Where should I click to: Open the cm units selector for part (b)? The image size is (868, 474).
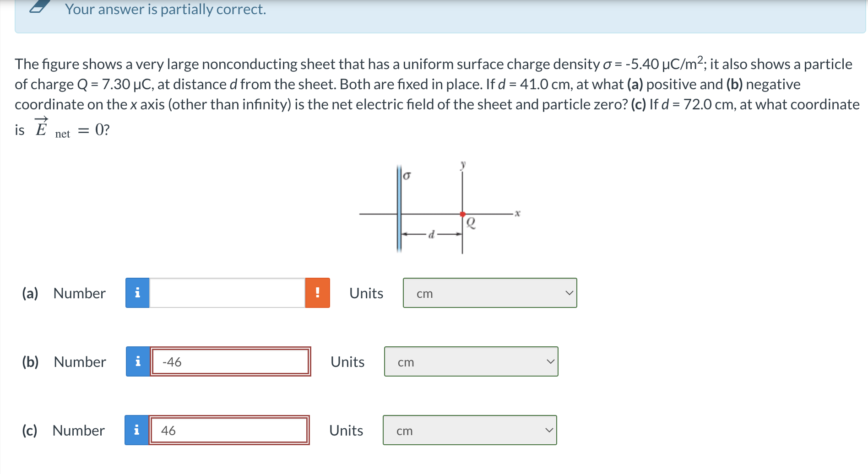(x=471, y=361)
